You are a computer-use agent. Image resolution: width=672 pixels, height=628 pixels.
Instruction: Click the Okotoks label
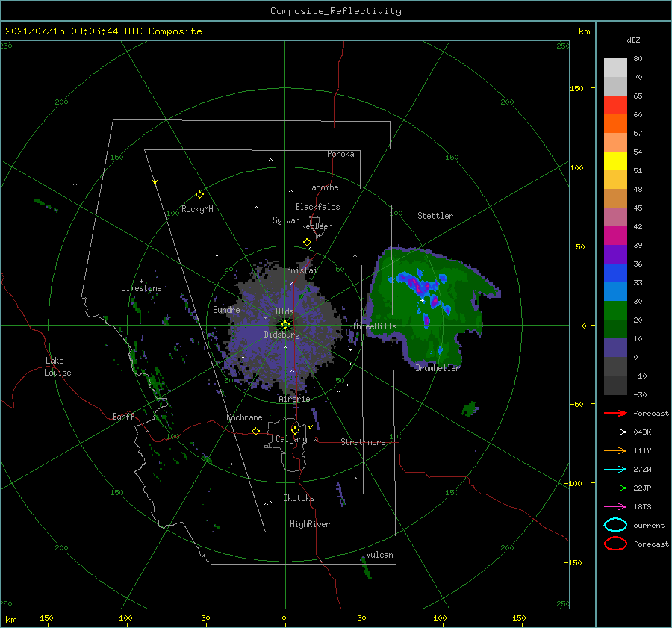pos(299,498)
